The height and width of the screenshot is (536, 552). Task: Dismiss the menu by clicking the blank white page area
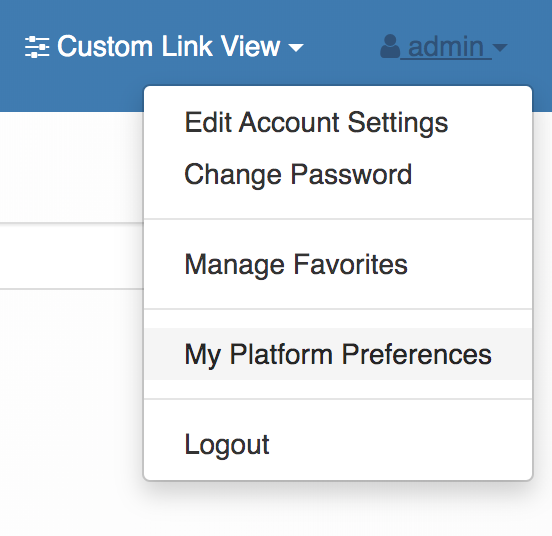click(70, 405)
